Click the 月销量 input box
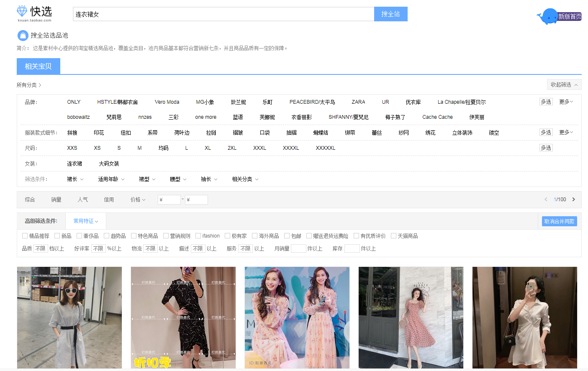The height and width of the screenshot is (371, 588). pos(298,248)
